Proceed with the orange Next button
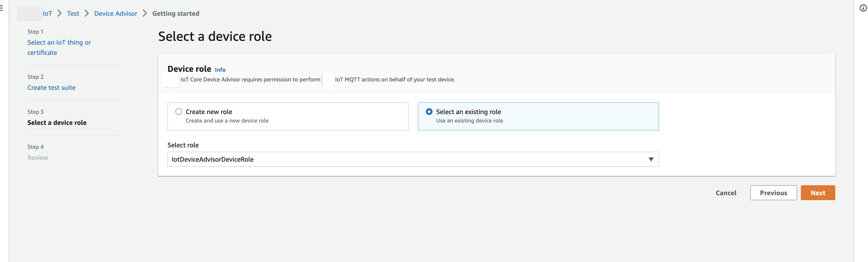This screenshot has width=868, height=262. pos(818,193)
